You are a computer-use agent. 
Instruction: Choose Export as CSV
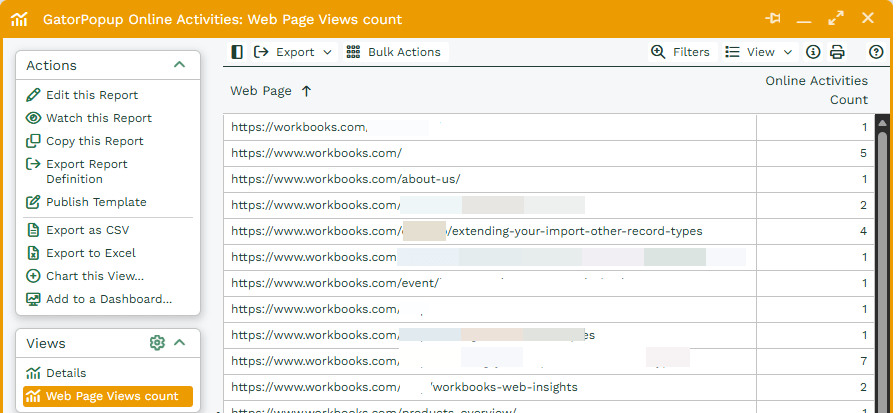87,230
